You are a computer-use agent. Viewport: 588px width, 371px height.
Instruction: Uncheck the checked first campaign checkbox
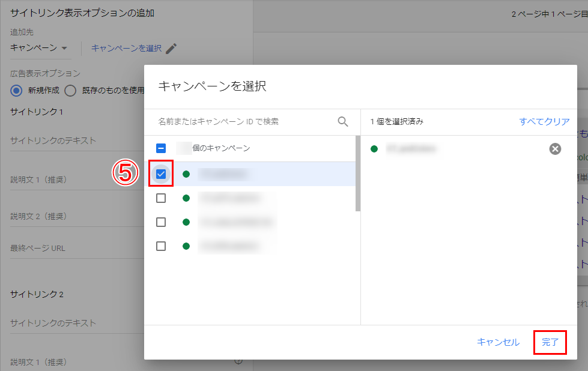click(x=161, y=174)
